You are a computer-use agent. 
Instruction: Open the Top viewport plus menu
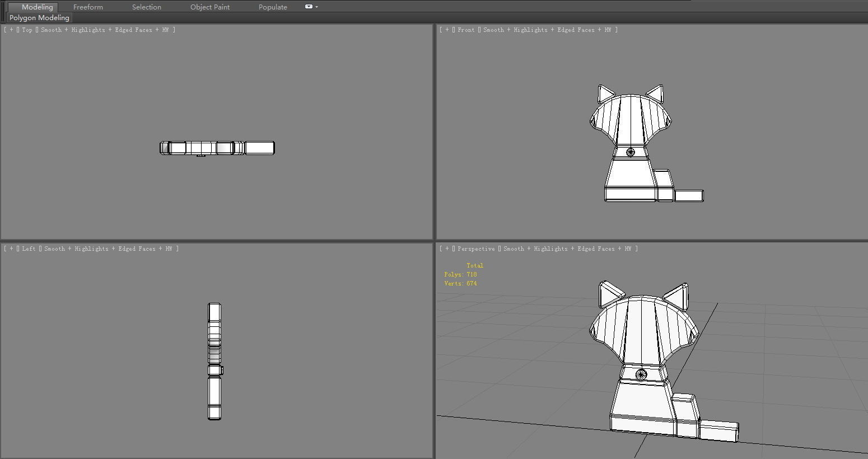point(11,30)
